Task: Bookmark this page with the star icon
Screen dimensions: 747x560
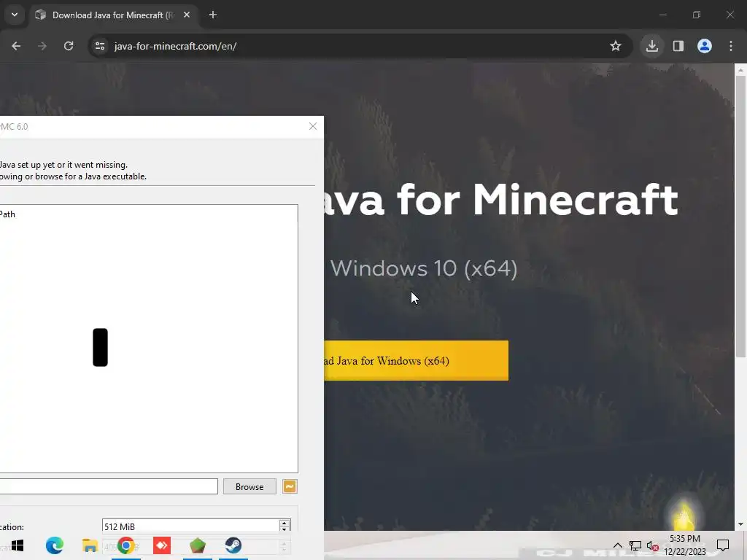Action: (616, 46)
